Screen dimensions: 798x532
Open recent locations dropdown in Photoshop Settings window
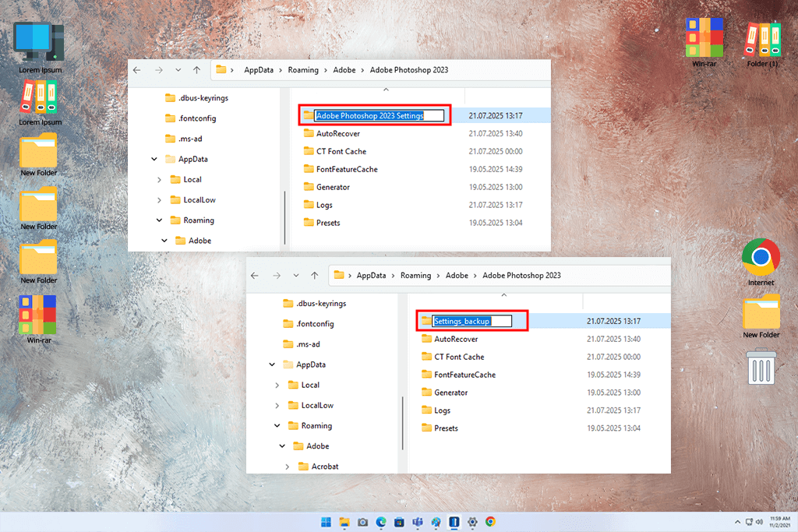point(178,69)
